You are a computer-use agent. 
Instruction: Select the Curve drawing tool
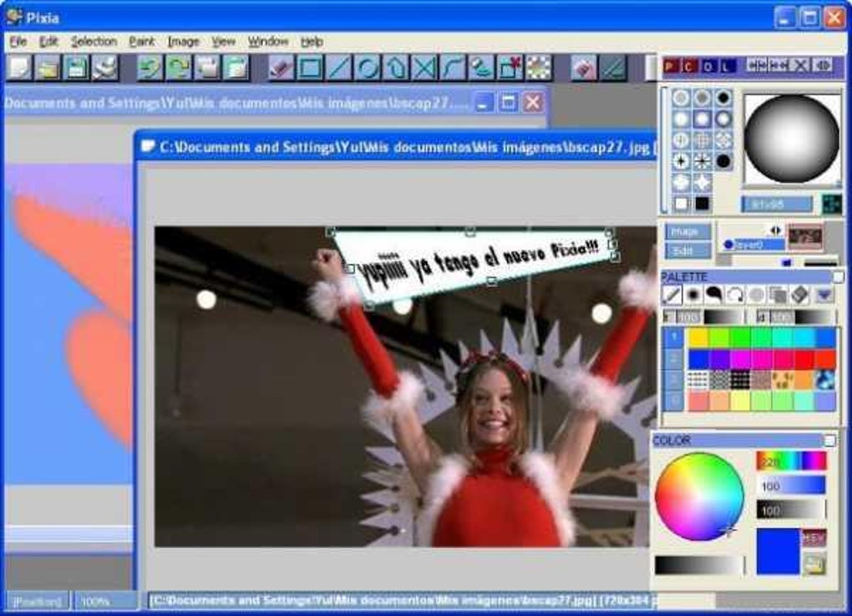pos(454,68)
